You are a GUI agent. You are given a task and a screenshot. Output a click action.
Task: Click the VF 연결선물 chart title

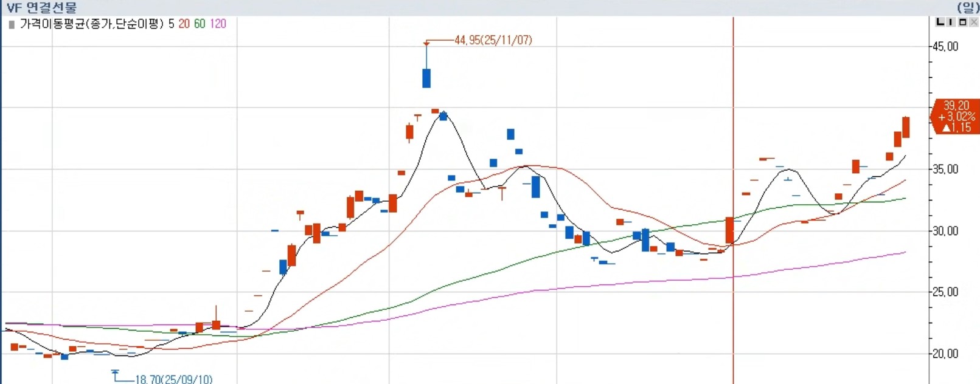tap(41, 8)
